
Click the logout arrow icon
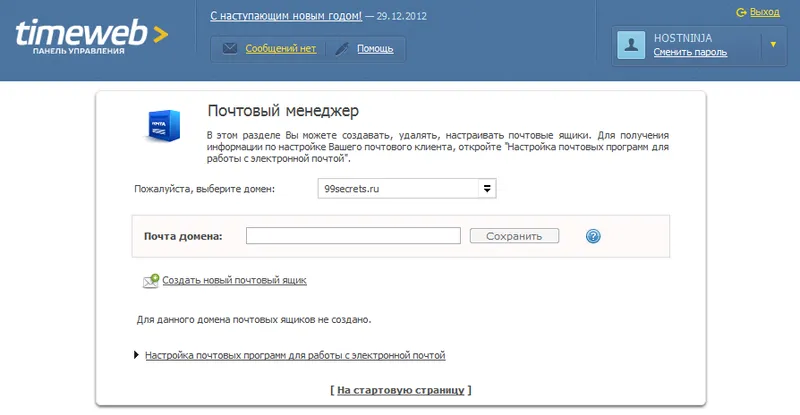point(741,12)
